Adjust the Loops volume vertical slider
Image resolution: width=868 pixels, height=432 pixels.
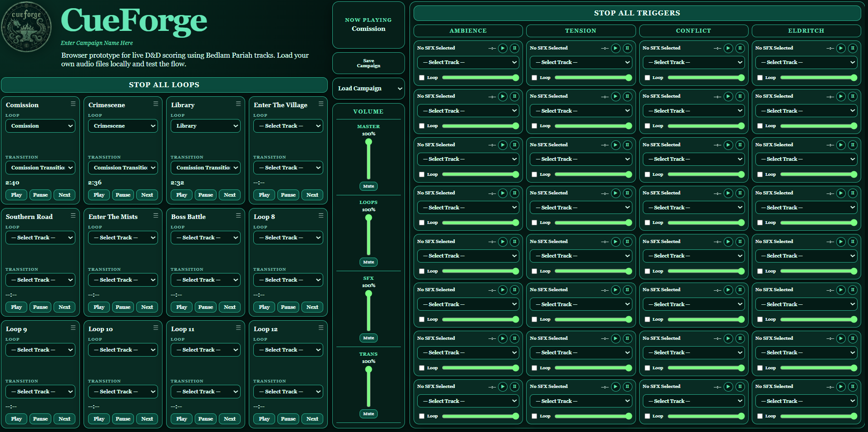pos(369,235)
